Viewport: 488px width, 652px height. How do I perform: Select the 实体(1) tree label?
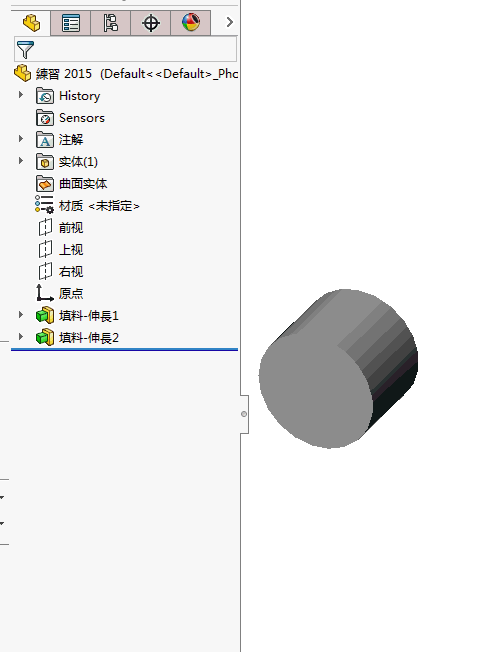(78, 162)
